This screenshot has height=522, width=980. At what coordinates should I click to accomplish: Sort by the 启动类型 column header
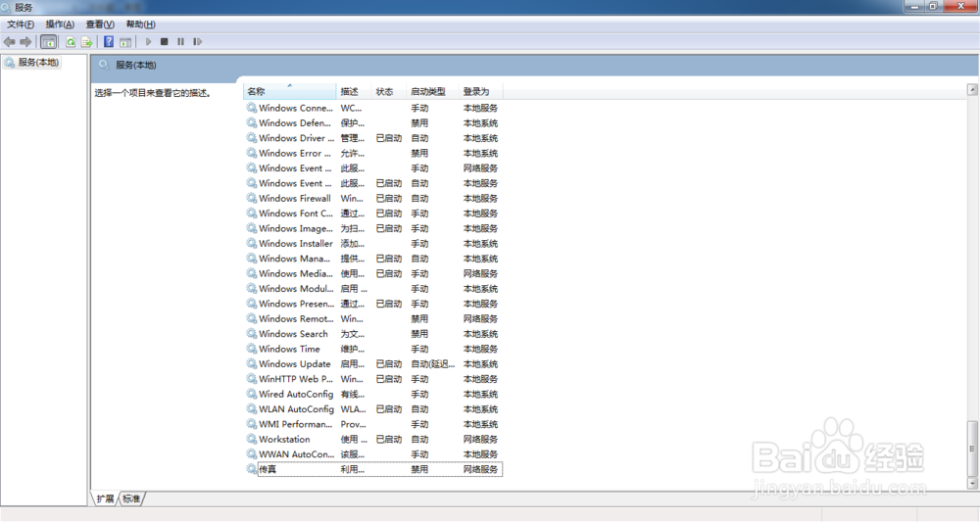tap(432, 91)
